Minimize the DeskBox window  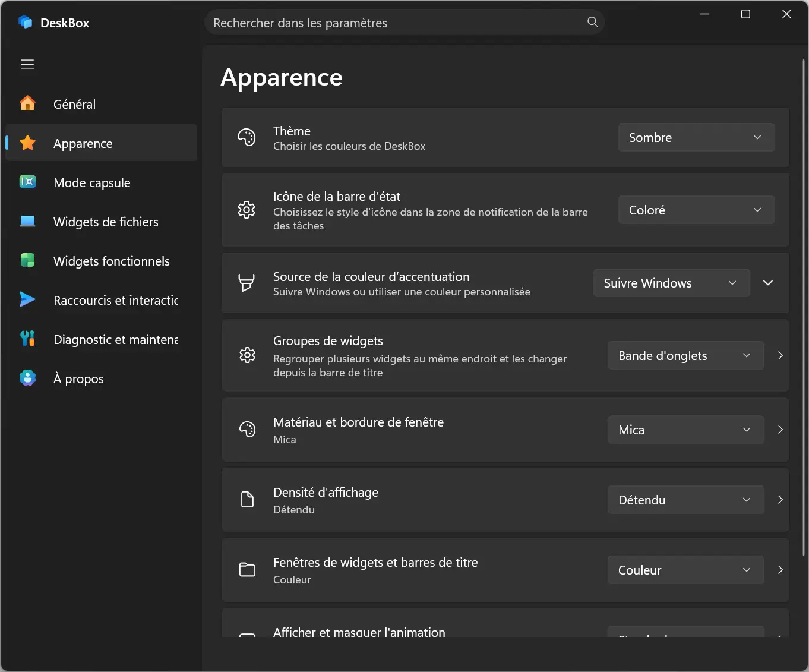click(705, 14)
